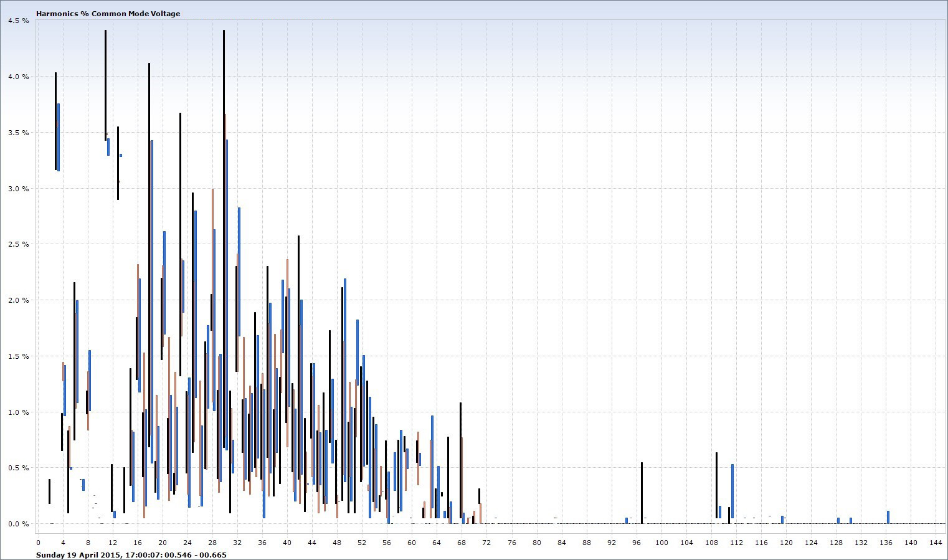Click the "0.5 %" y-axis label

click(x=19, y=468)
